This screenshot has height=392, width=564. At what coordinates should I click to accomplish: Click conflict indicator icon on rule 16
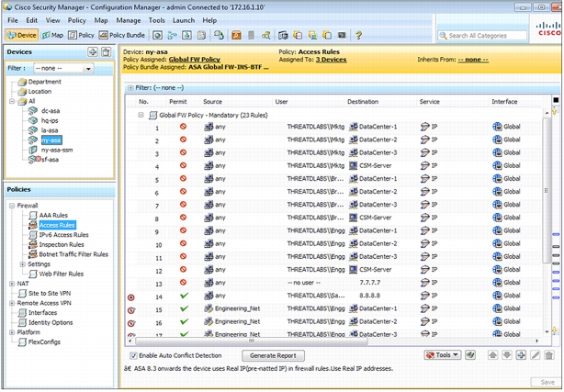(x=131, y=323)
